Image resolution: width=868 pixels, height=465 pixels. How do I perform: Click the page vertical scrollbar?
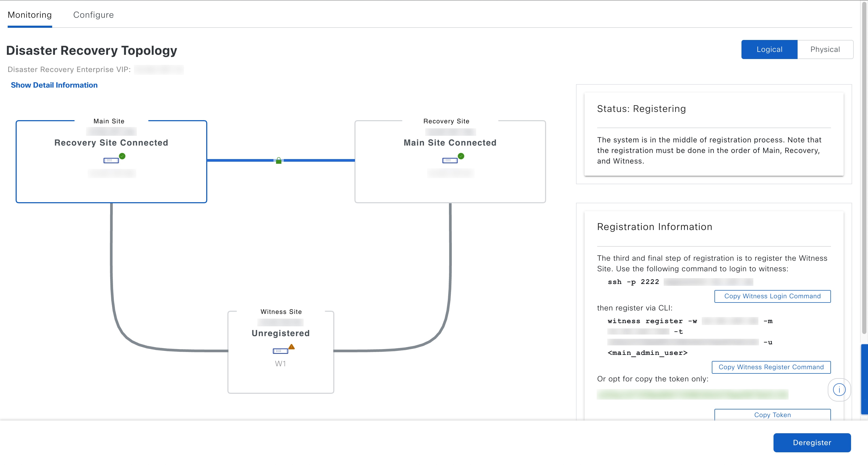864,169
